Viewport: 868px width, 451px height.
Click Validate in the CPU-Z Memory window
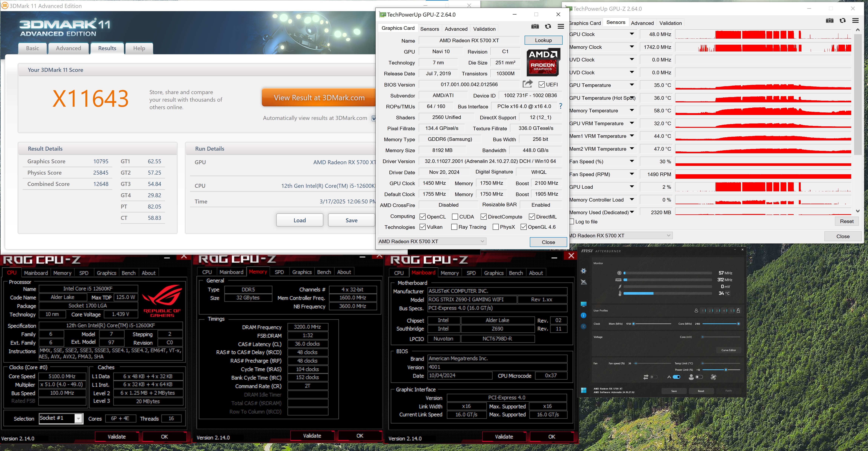pyautogui.click(x=312, y=436)
